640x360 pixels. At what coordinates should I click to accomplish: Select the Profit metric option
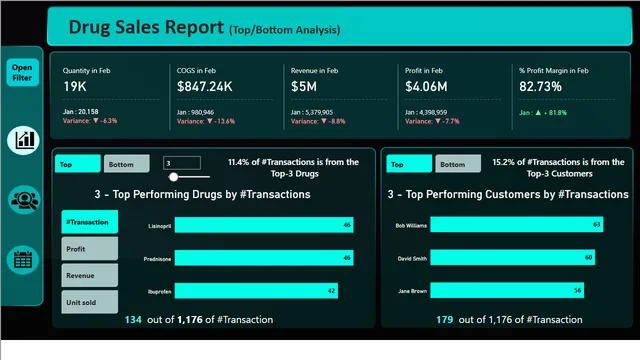(90, 249)
